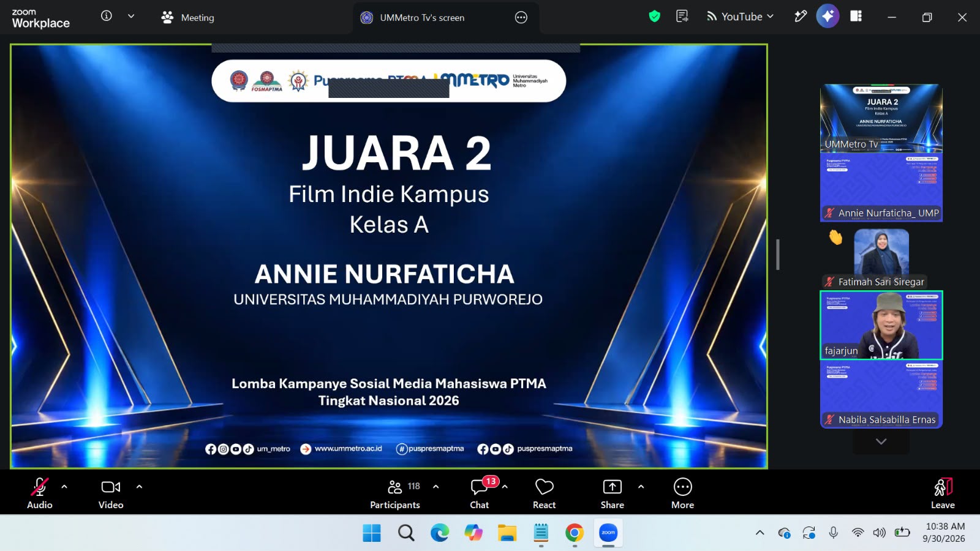Viewport: 980px width, 551px height.
Task: Select Nabila Salsabilla Ernas video tile
Action: point(881,394)
